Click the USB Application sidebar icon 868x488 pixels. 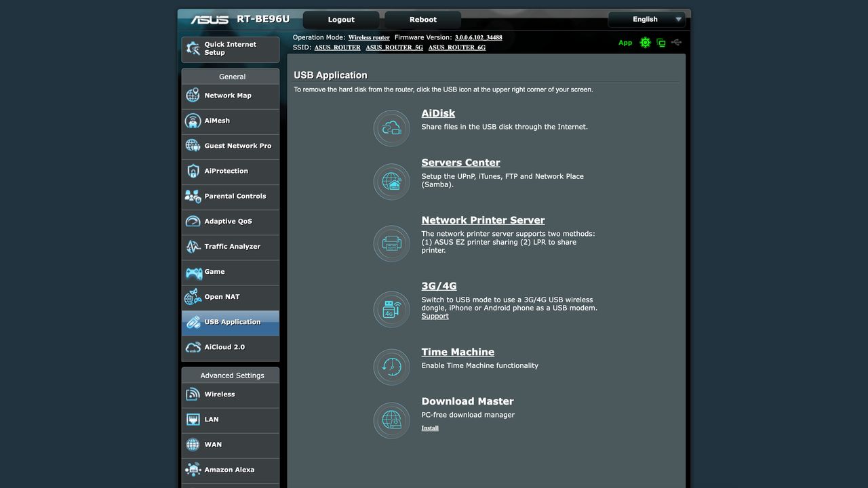[193, 322]
